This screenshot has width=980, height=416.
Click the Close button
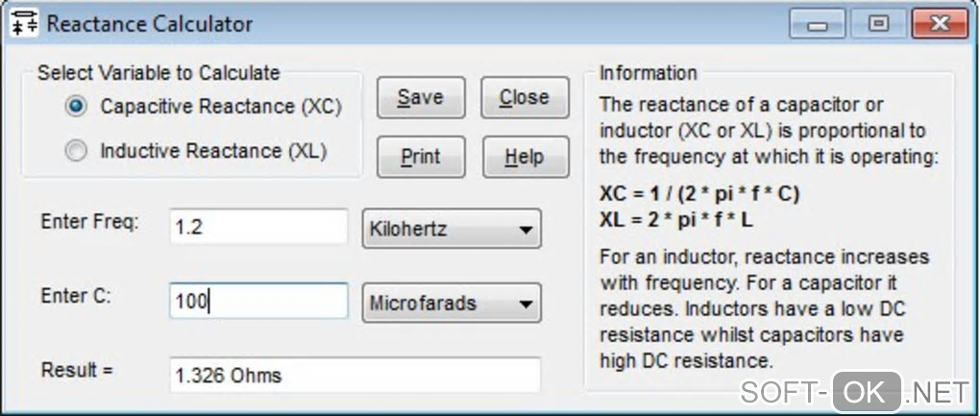tap(524, 98)
